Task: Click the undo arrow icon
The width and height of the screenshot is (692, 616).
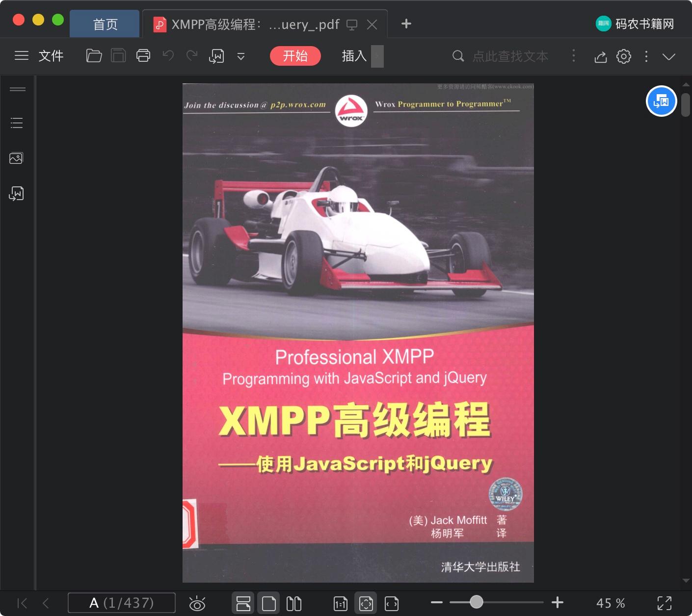Action: pyautogui.click(x=168, y=56)
